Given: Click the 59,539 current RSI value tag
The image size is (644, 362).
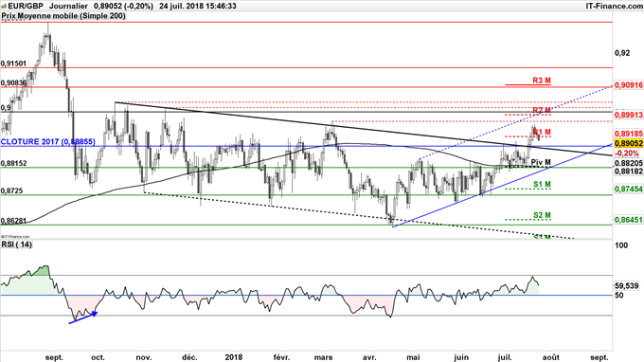Looking at the screenshot, I should [627, 285].
